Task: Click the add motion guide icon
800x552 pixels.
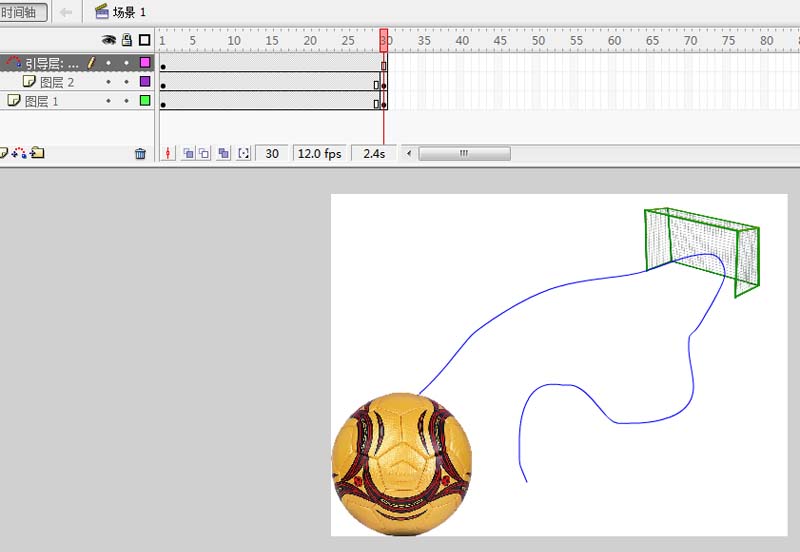Action: [19, 153]
